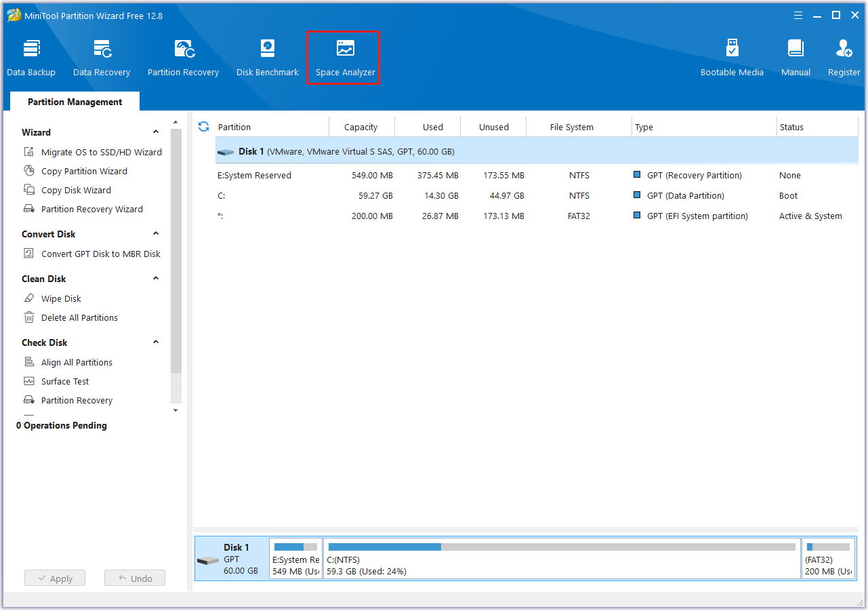Collapse the Wizard section
Viewport: 868px width, 611px height.
pos(156,132)
